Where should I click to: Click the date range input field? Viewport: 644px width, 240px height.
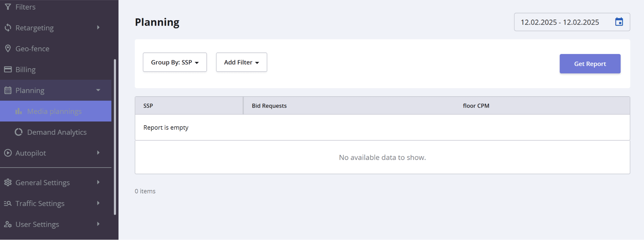[x=572, y=22]
